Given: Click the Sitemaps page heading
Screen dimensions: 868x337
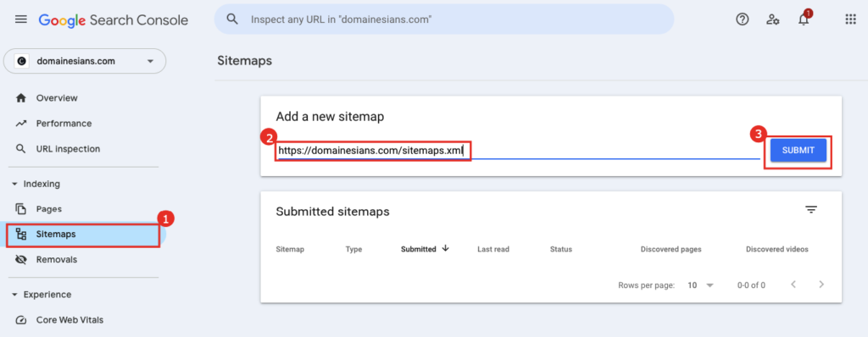Looking at the screenshot, I should [245, 60].
